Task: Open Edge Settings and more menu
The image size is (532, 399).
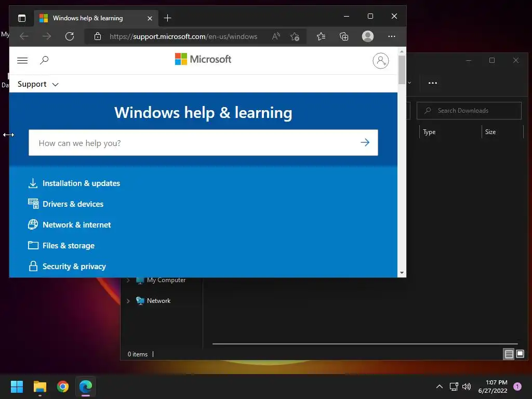Action: point(392,36)
